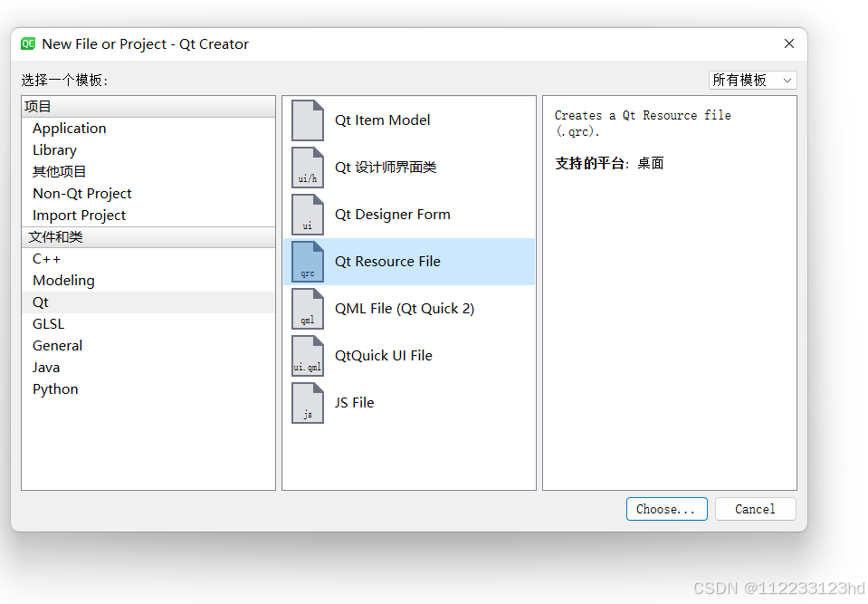Click the ui Designer Form file icon
Screen dimensions: 868x604
(x=307, y=215)
